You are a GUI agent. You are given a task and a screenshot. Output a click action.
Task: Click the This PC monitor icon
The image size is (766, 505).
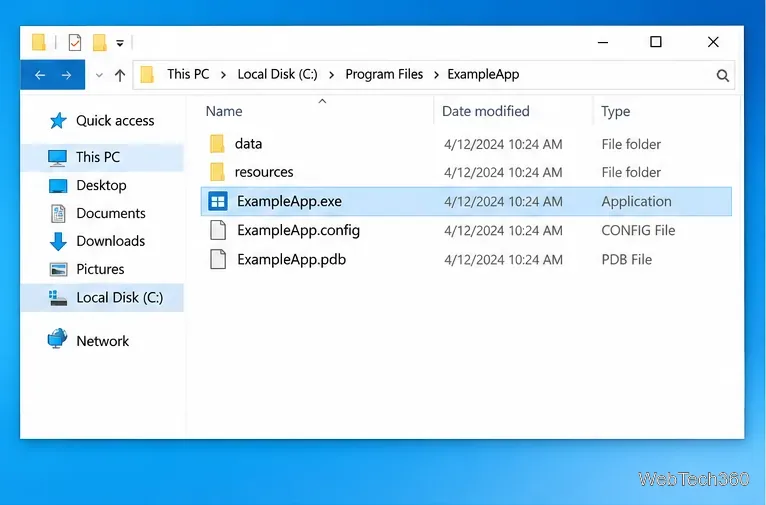57,158
